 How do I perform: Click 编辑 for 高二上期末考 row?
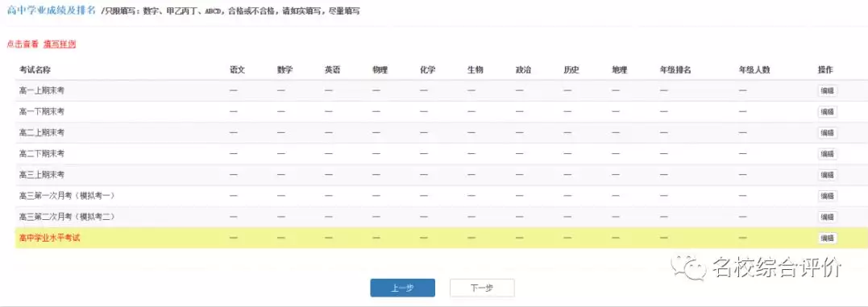[827, 133]
